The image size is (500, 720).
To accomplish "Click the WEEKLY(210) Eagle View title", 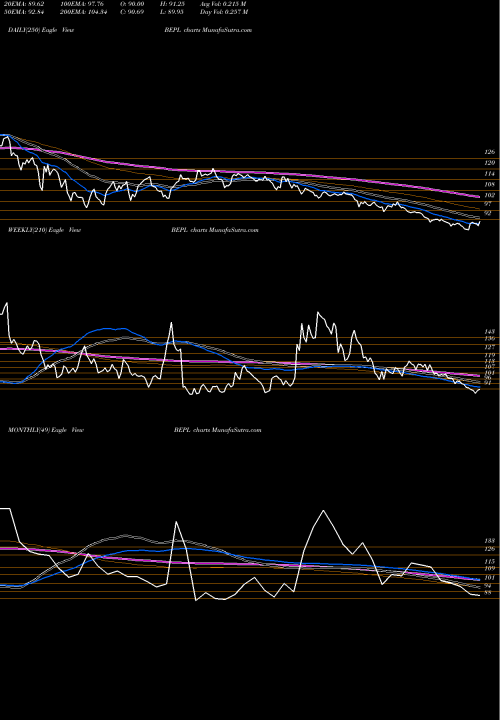I will [44, 230].
